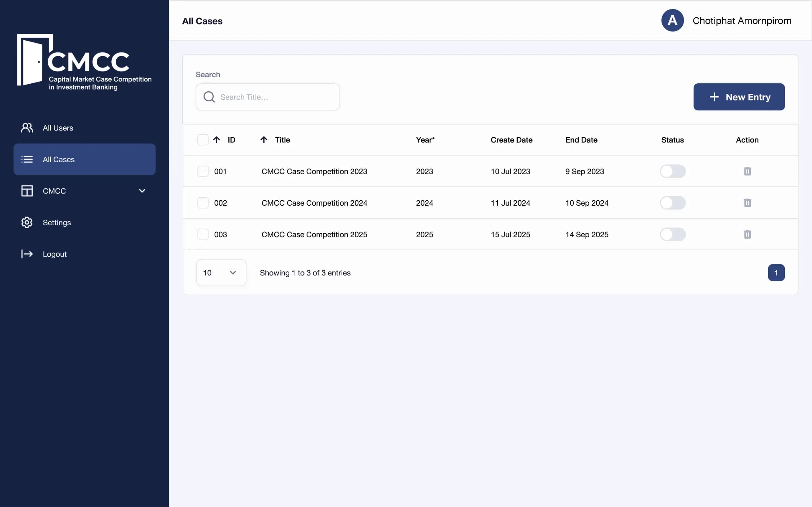Go to Settings in sidebar

pos(57,222)
